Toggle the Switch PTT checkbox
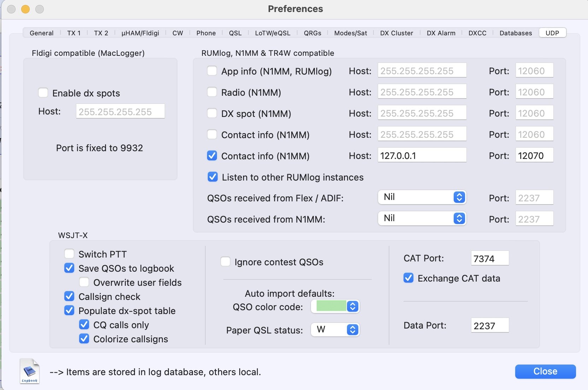The image size is (588, 390). 69,254
